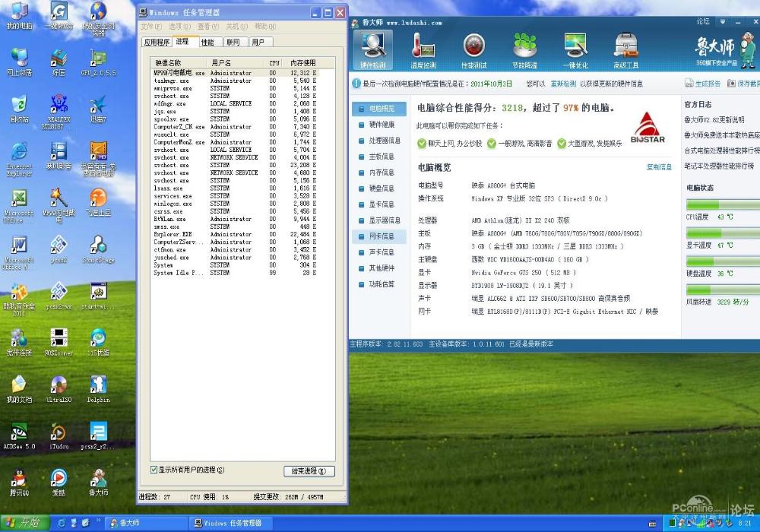Click UltraISO desktop icon

59,390
